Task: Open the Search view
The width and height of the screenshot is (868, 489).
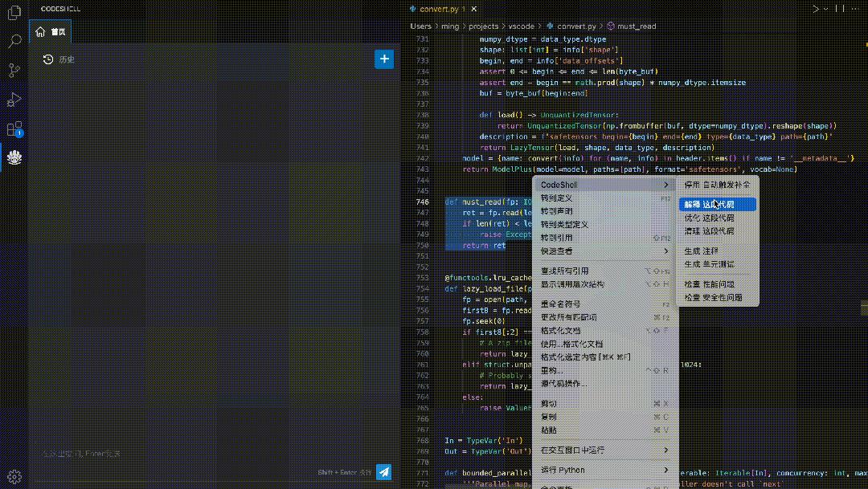Action: coord(14,41)
